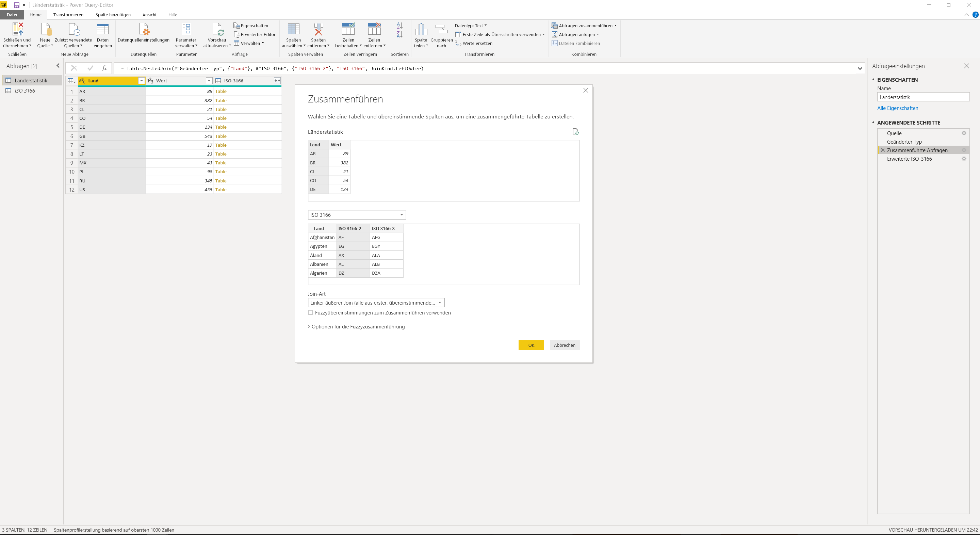Click Gruppieren nach icon

pyautogui.click(x=441, y=29)
